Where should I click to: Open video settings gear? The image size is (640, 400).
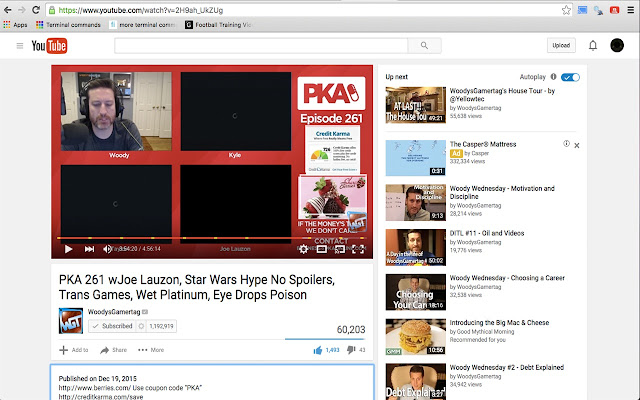tap(303, 249)
